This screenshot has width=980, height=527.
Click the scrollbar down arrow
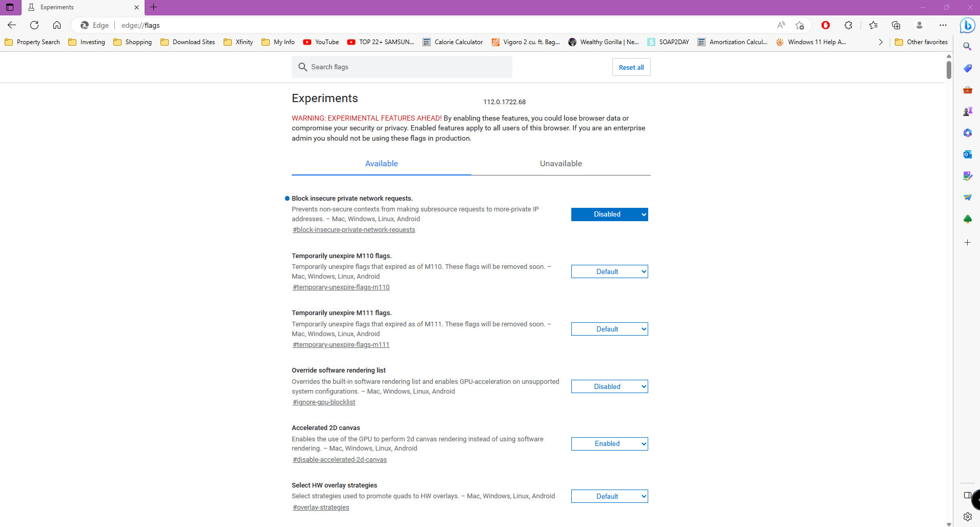pos(949,524)
